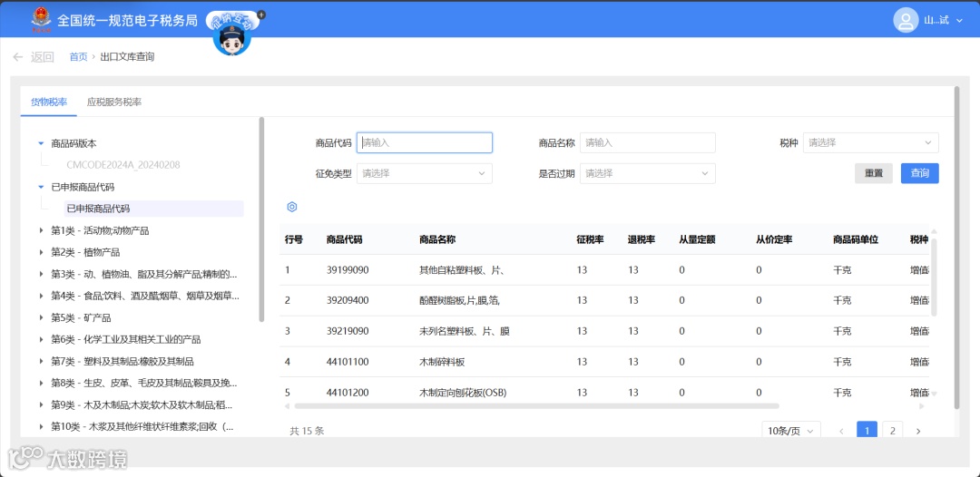Click the 商品码单位 column header
980x477 pixels.
[x=856, y=239]
